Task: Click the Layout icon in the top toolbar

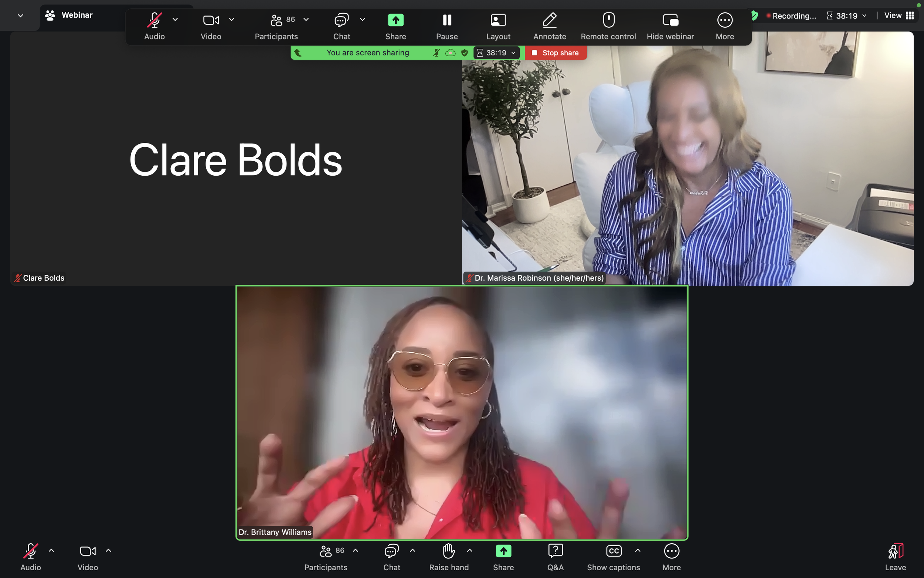Action: (x=498, y=20)
